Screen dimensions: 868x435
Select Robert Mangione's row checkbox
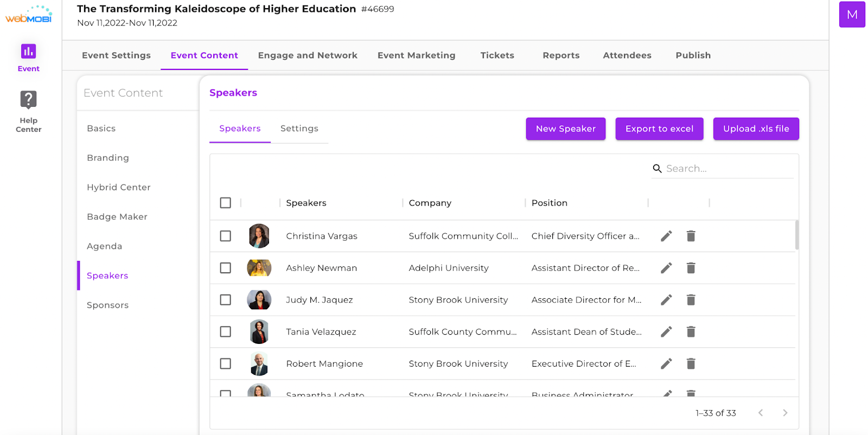click(x=226, y=364)
